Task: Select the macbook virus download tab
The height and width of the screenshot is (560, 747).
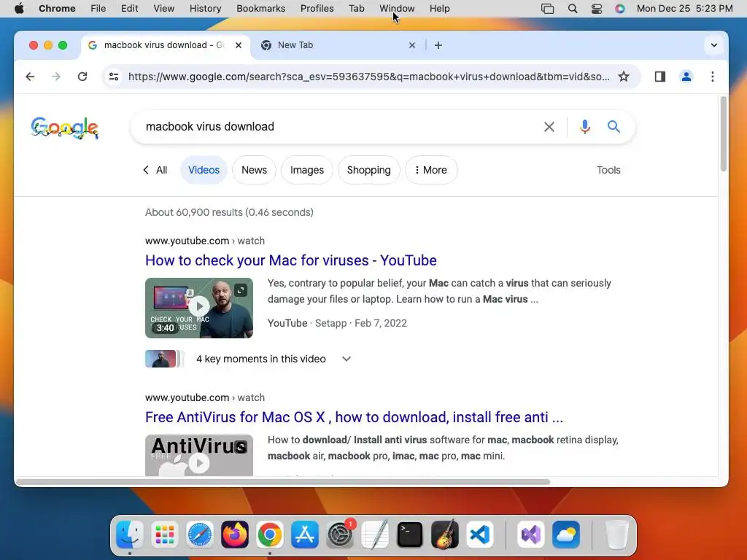Action: 166,45
